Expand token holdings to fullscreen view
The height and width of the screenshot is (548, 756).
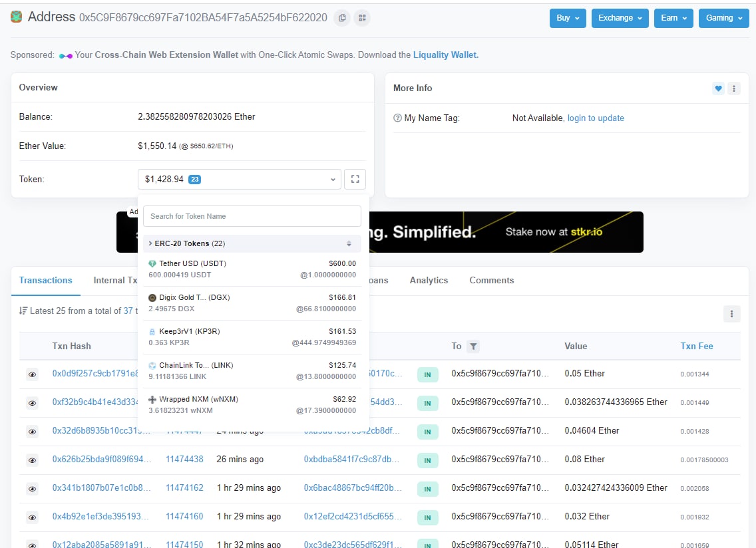355,179
